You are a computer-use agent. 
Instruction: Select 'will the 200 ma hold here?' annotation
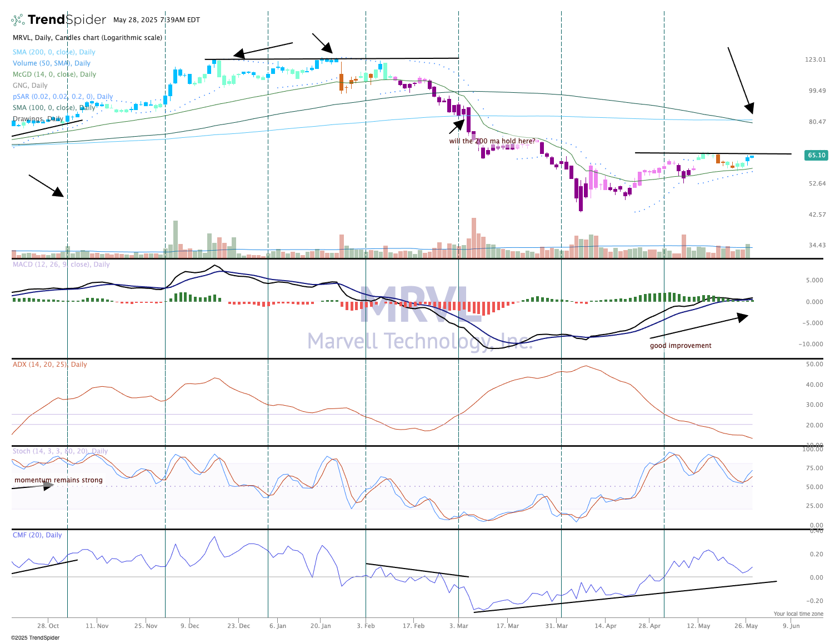click(492, 141)
